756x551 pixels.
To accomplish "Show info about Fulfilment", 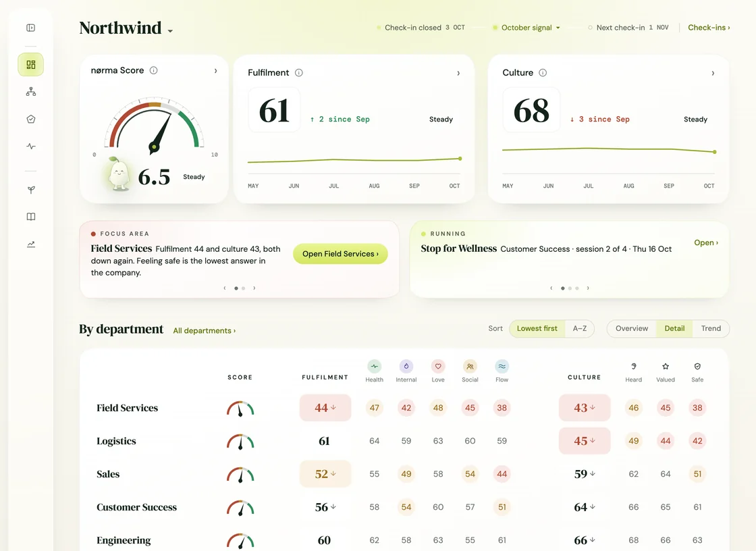I will 299,73.
